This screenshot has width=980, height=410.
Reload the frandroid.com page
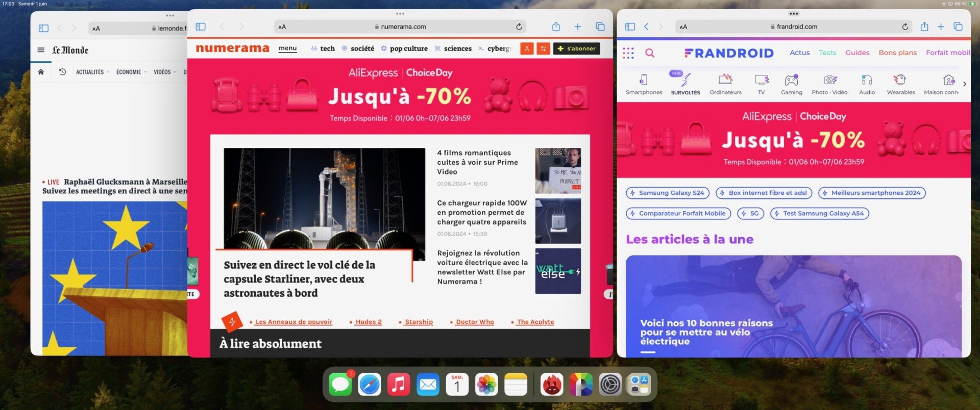905,27
